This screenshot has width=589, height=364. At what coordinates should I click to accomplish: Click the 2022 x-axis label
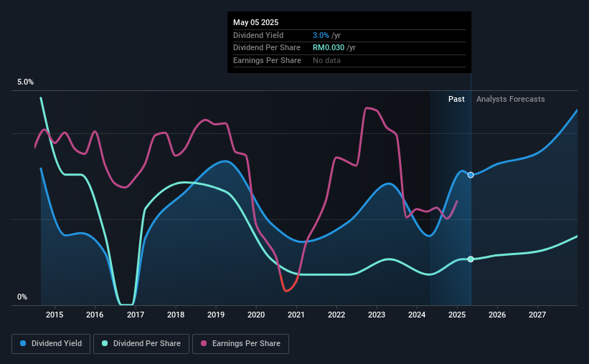336,315
